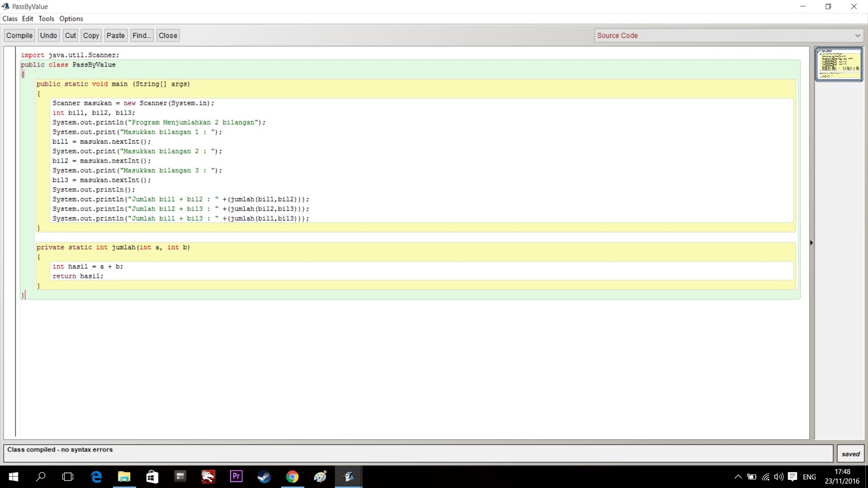Click the 'Jumlah bil2 + bil3' println line
868x488 pixels.
point(181,209)
